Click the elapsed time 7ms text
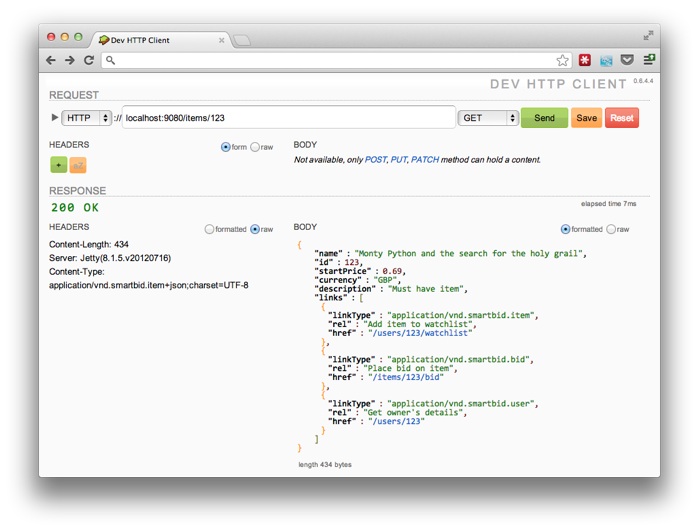This screenshot has width=699, height=531. [x=609, y=204]
